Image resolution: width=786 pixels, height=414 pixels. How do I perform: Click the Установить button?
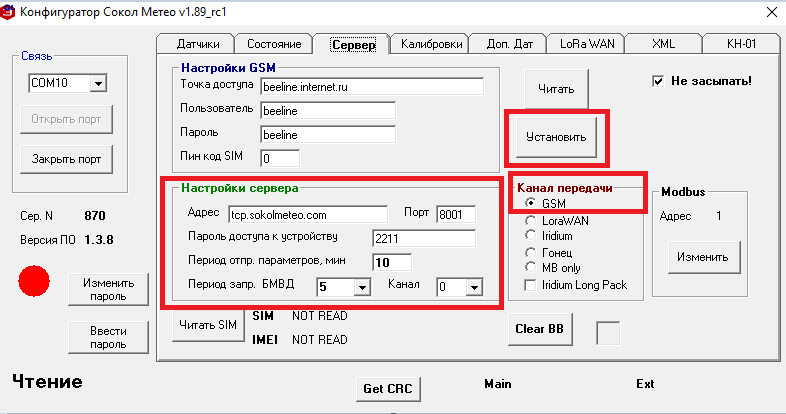click(x=556, y=137)
